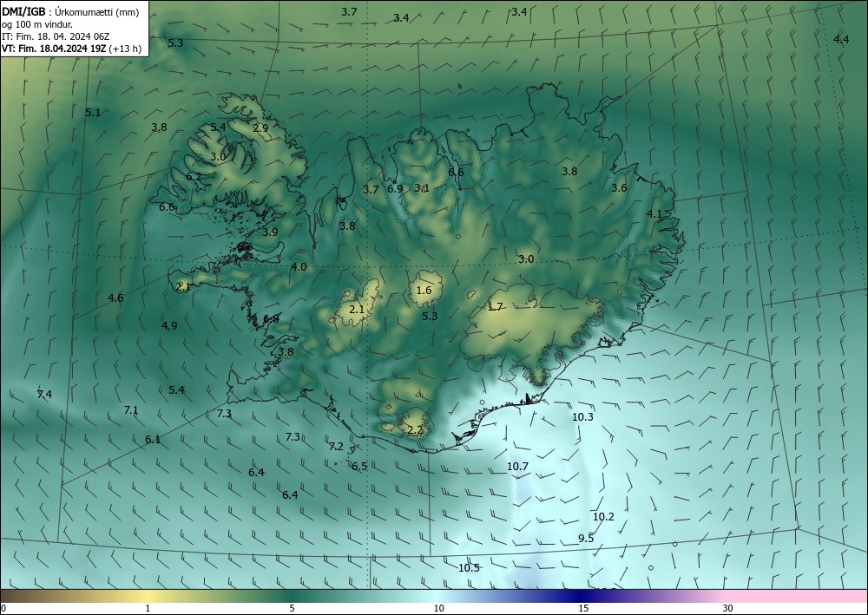The height and width of the screenshot is (615, 868).
Task: Select the value 6.9 in north Iceland
Action: tap(395, 188)
